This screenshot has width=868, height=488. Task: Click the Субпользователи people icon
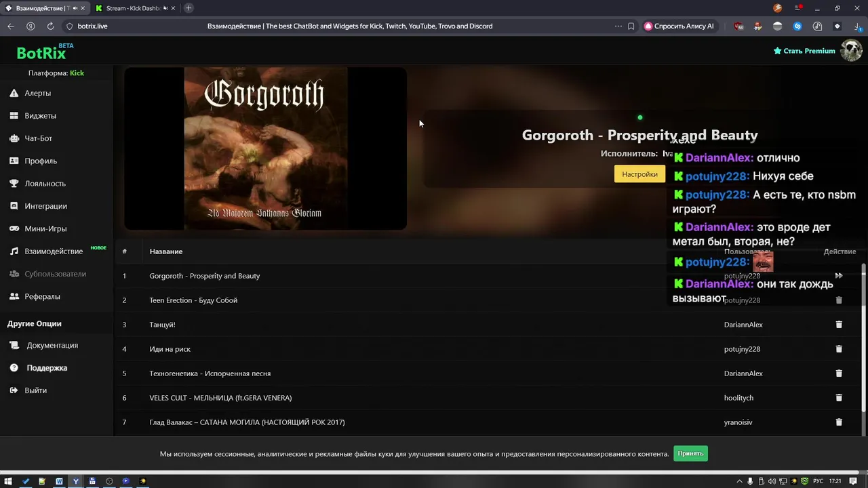(14, 274)
